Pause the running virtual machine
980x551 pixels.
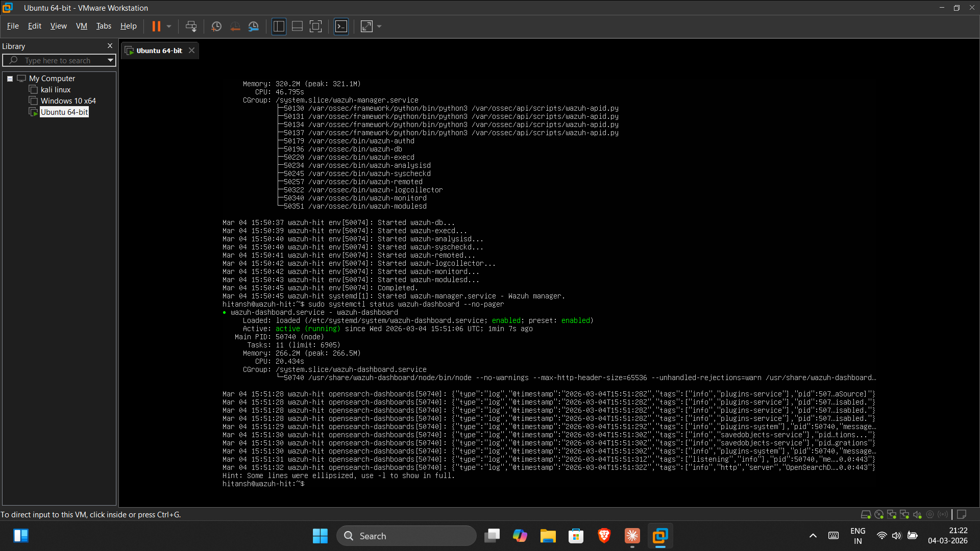156,27
